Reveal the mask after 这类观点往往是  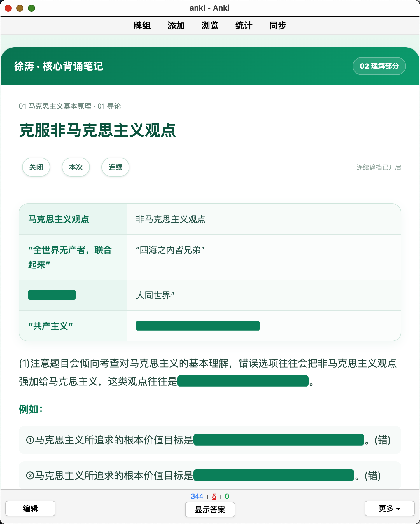[243, 381]
